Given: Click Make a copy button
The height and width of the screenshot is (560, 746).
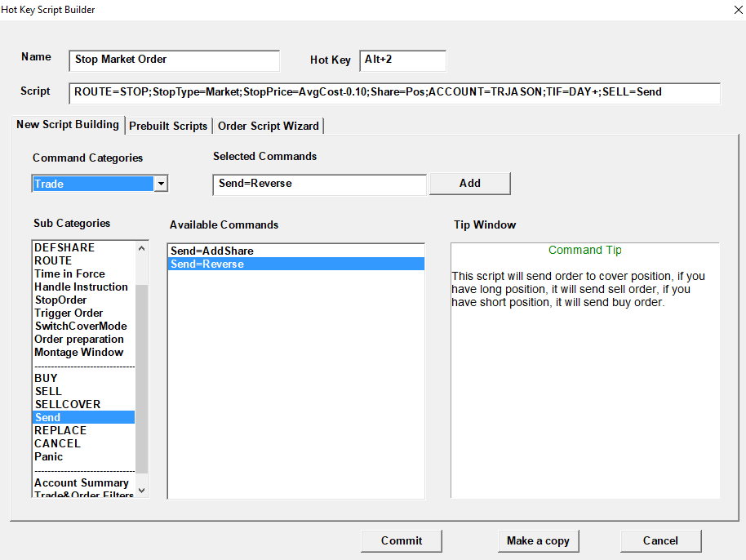Looking at the screenshot, I should coord(538,540).
